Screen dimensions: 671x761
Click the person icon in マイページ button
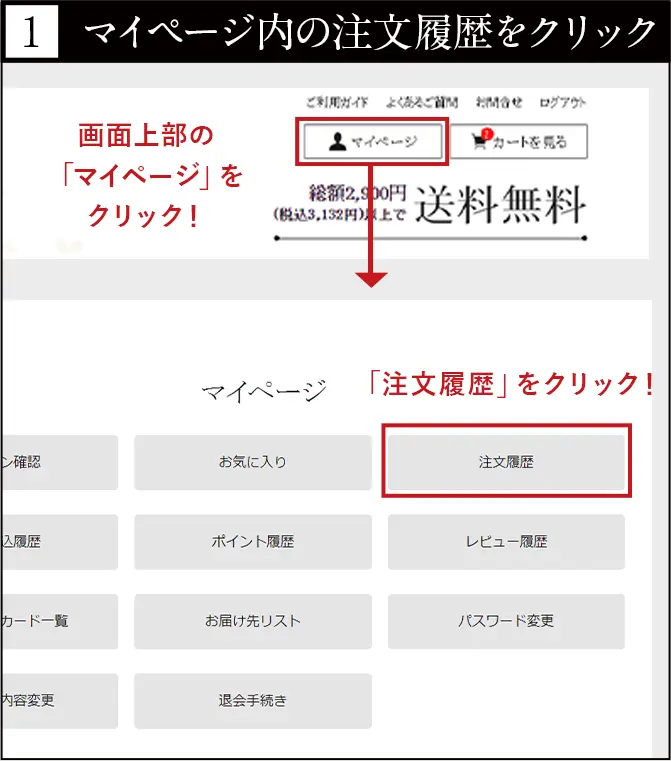coord(337,142)
